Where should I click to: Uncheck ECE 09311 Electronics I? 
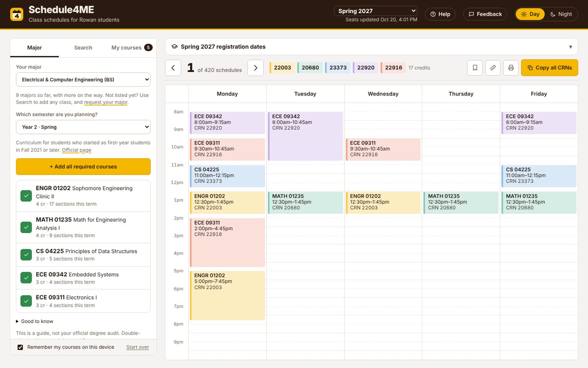click(26, 301)
